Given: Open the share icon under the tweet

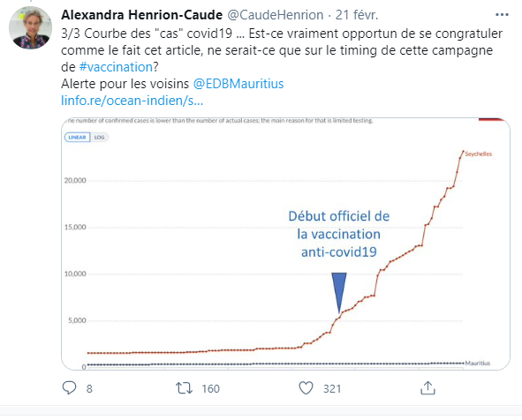Looking at the screenshot, I should 427,387.
